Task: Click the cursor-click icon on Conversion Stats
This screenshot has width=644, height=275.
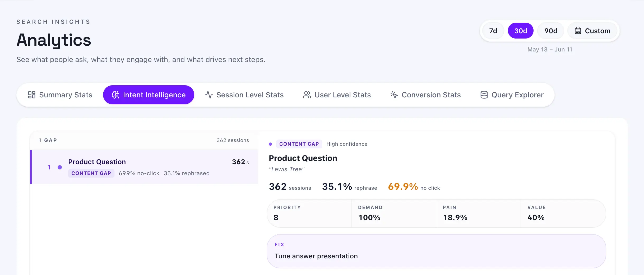Action: 394,95
